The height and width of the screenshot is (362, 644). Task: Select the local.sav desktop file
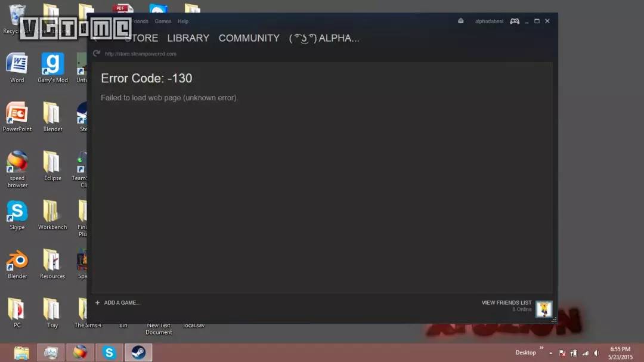194,326
